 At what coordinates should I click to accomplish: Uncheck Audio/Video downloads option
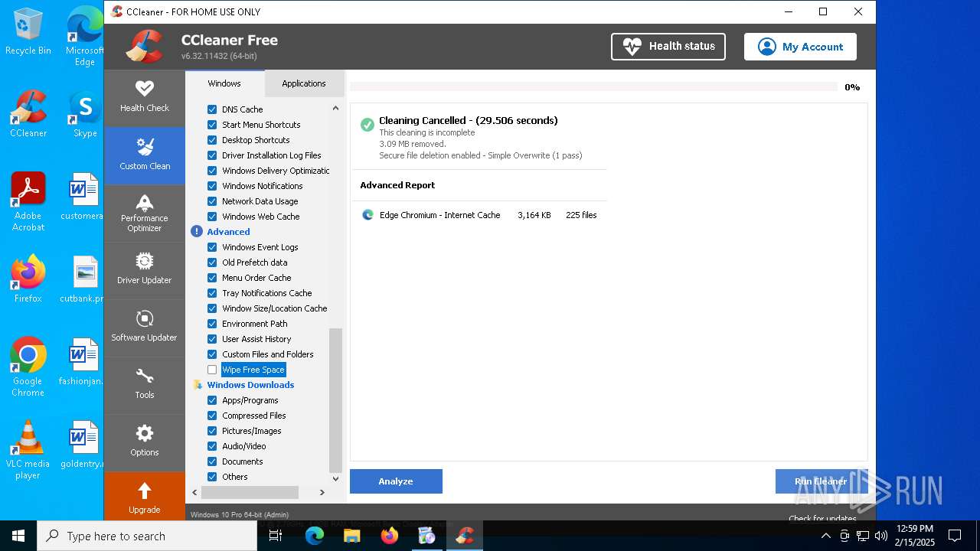(212, 446)
